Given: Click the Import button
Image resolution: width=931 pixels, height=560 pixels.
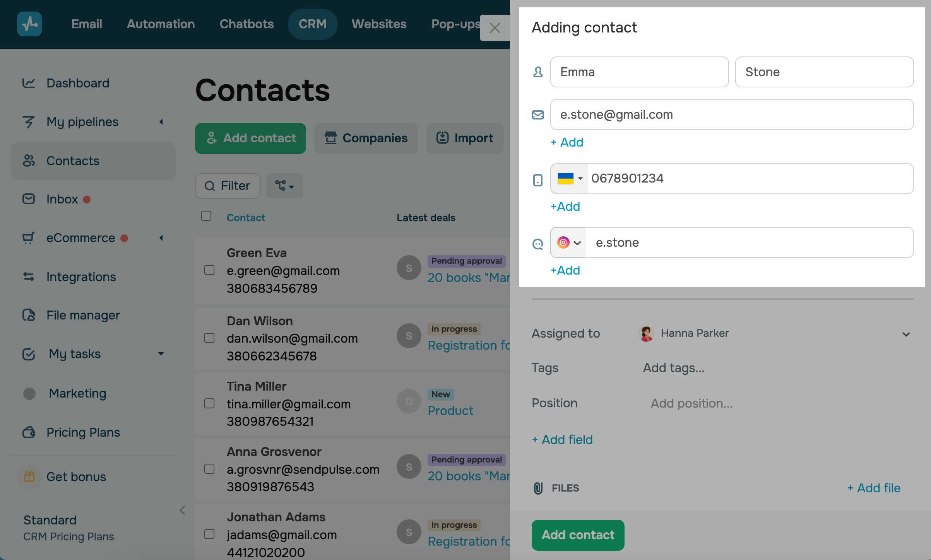Looking at the screenshot, I should point(465,138).
